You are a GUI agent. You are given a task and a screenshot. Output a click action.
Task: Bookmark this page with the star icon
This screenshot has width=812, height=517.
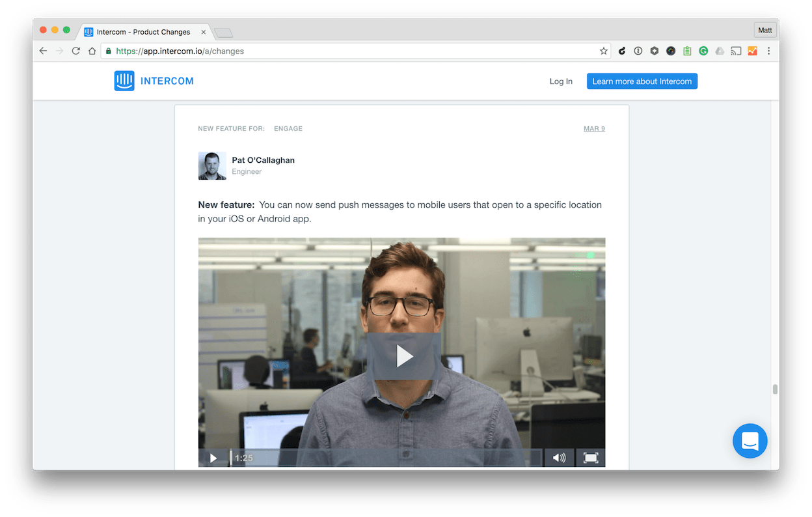603,51
